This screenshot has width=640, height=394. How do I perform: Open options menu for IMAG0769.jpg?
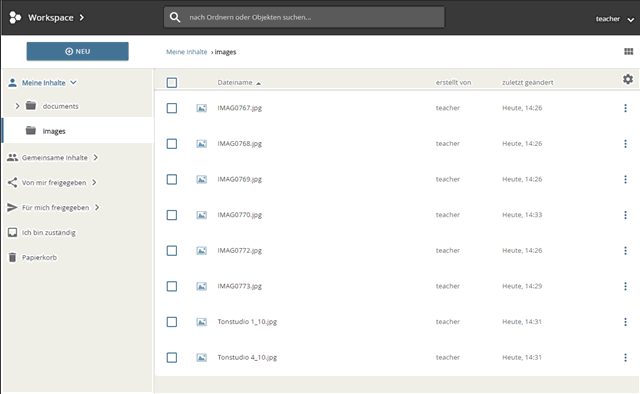pos(625,179)
